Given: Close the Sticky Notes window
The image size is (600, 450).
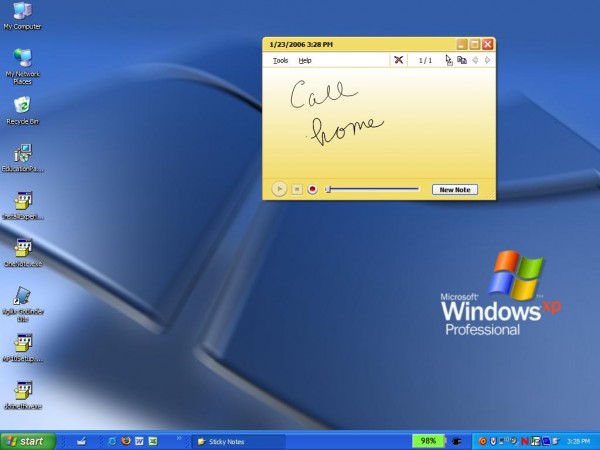Looking at the screenshot, I should coord(487,44).
